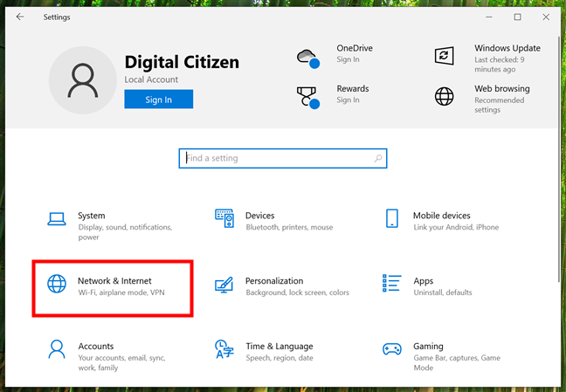Focus the Find a setting search box
The image size is (566, 392).
click(x=283, y=158)
